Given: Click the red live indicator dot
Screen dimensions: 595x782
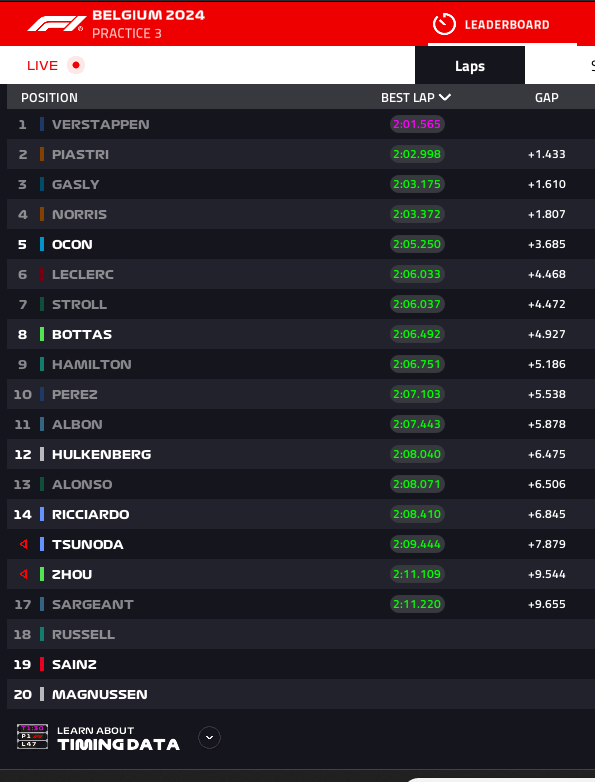Looking at the screenshot, I should click(76, 65).
